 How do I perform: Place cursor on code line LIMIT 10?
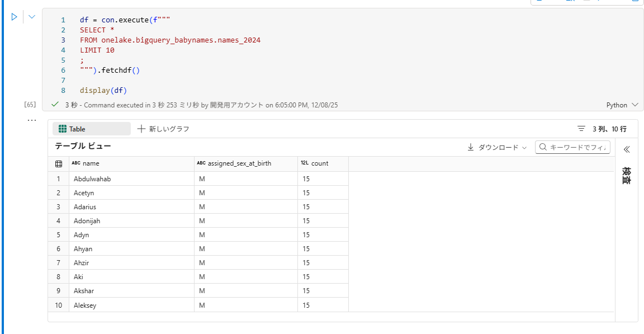coord(97,50)
